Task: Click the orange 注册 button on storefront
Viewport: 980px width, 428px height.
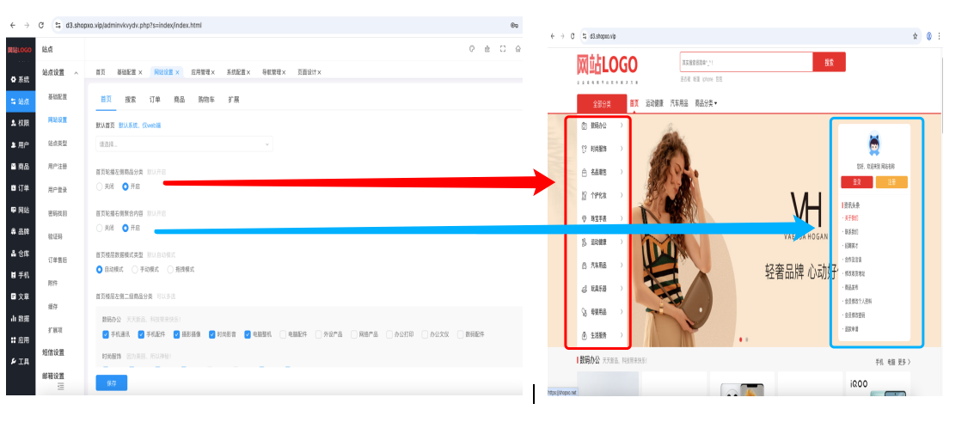Action: point(891,182)
